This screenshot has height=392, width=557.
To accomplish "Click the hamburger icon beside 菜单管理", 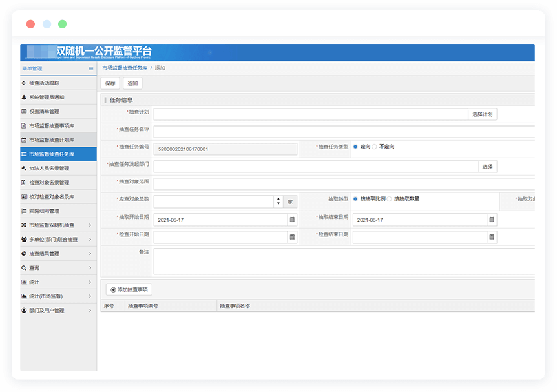I will point(91,68).
